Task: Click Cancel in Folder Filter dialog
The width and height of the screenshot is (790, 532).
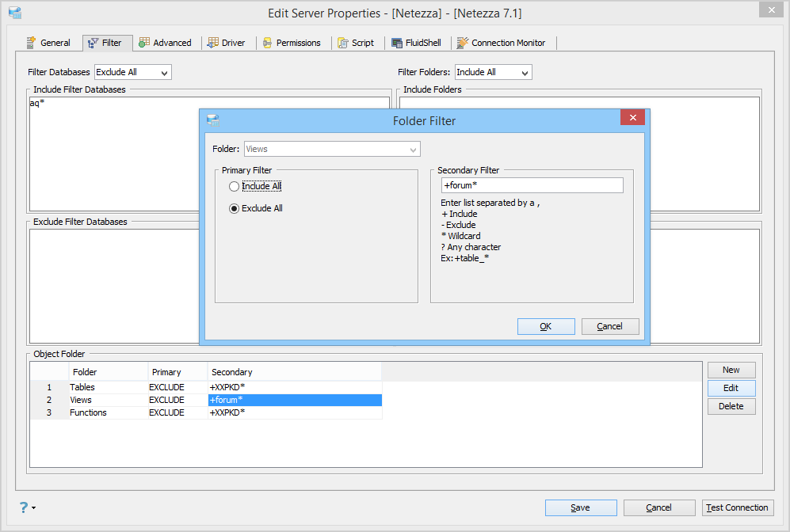Action: pos(610,326)
